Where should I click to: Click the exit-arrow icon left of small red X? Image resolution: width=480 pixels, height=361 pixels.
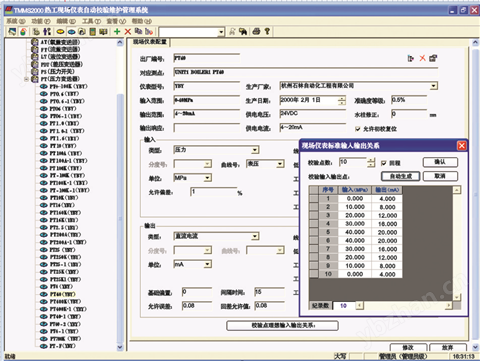[411, 58]
